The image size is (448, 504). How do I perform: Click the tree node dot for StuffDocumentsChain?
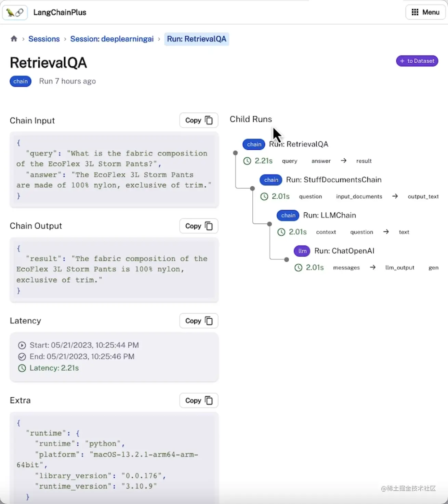tap(252, 188)
